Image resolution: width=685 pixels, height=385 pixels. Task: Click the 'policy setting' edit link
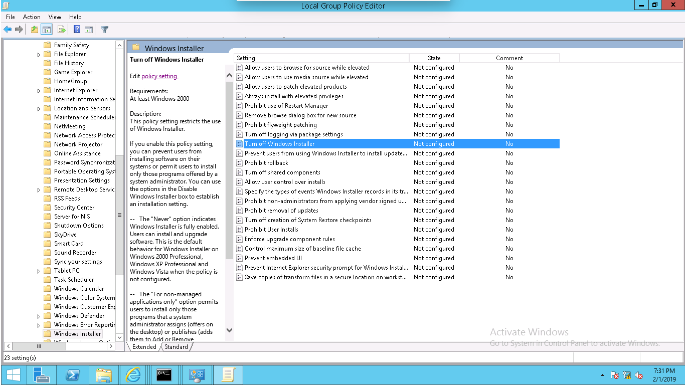[x=159, y=76]
